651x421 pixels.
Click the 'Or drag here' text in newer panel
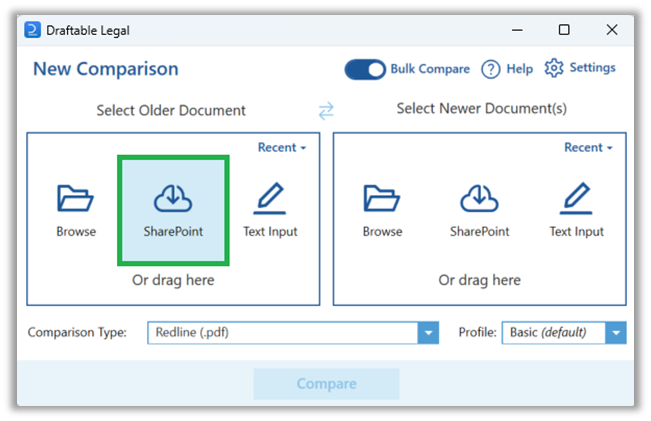pos(480,280)
